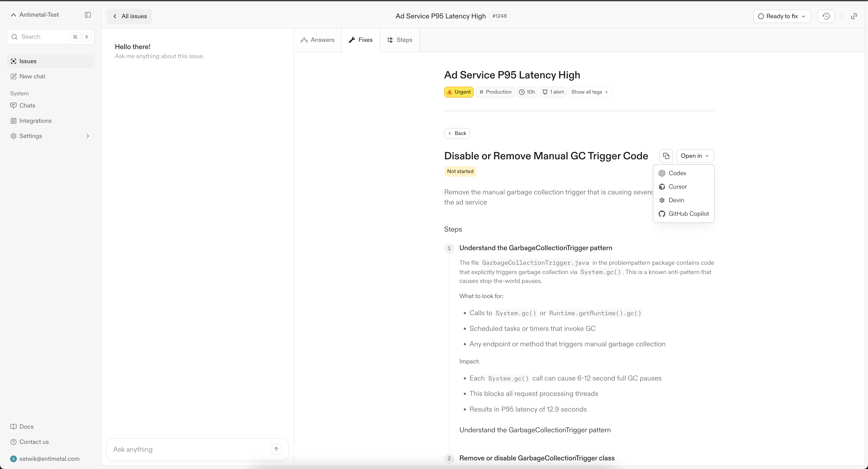Click the copy fix icon button

tap(666, 156)
